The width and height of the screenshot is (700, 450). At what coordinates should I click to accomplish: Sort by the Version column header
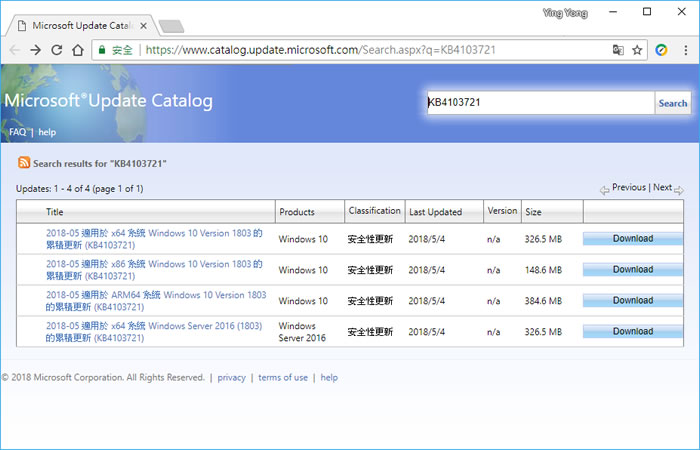pos(502,211)
